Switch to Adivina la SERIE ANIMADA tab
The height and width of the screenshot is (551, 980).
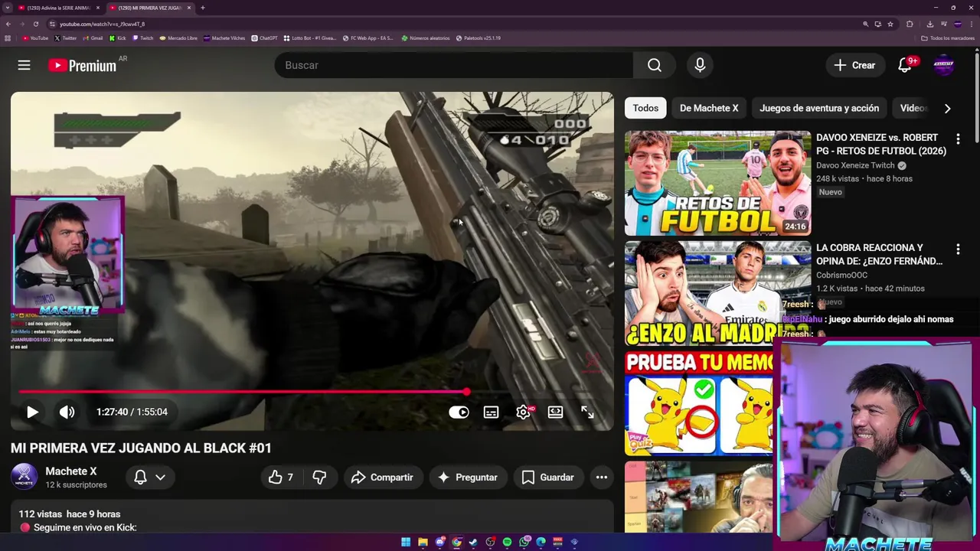coord(58,8)
